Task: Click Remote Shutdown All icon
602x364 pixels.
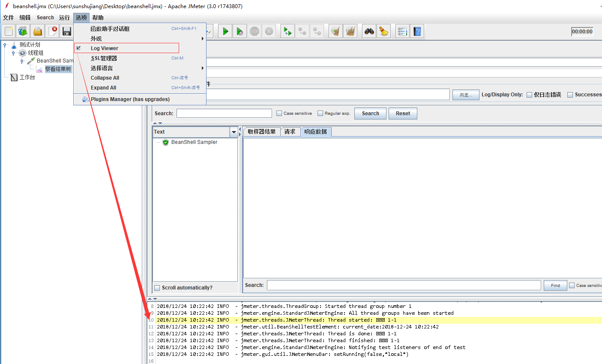Action: (x=317, y=31)
